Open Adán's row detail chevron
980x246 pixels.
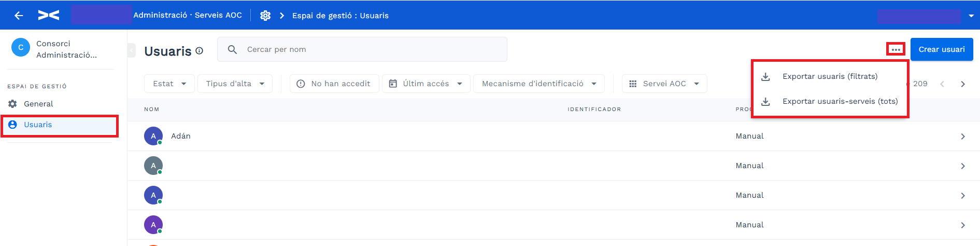tap(962, 136)
